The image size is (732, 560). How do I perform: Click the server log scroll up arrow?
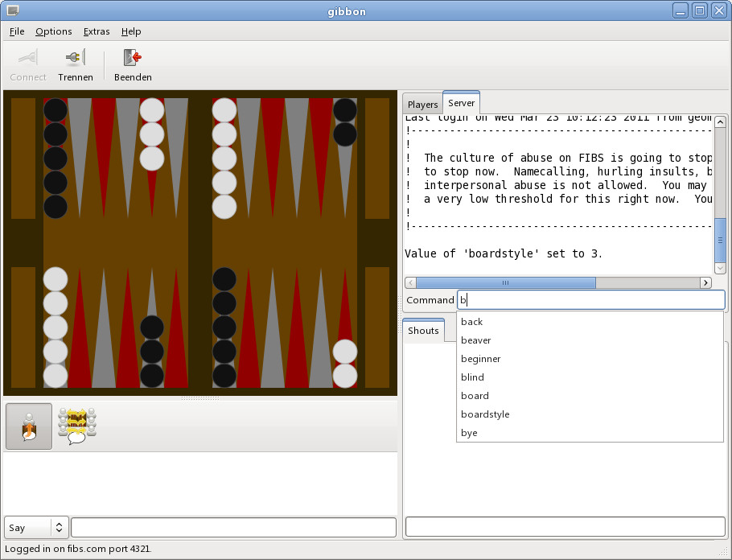pyautogui.click(x=720, y=122)
